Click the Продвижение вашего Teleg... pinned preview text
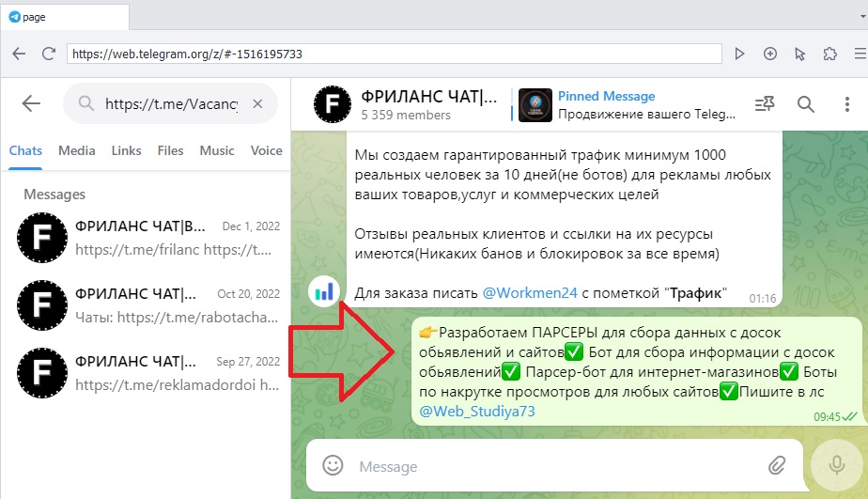Screen dimensions: 868x499 coord(646,114)
